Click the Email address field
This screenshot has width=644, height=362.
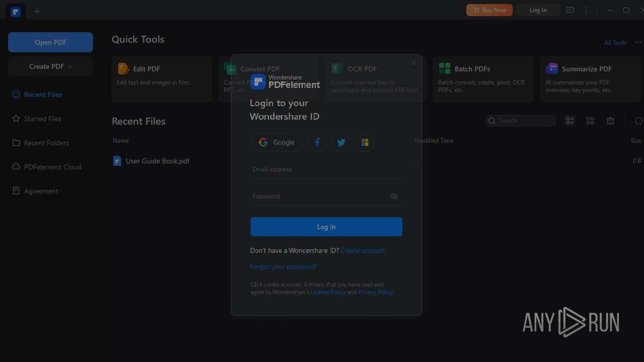(327, 169)
